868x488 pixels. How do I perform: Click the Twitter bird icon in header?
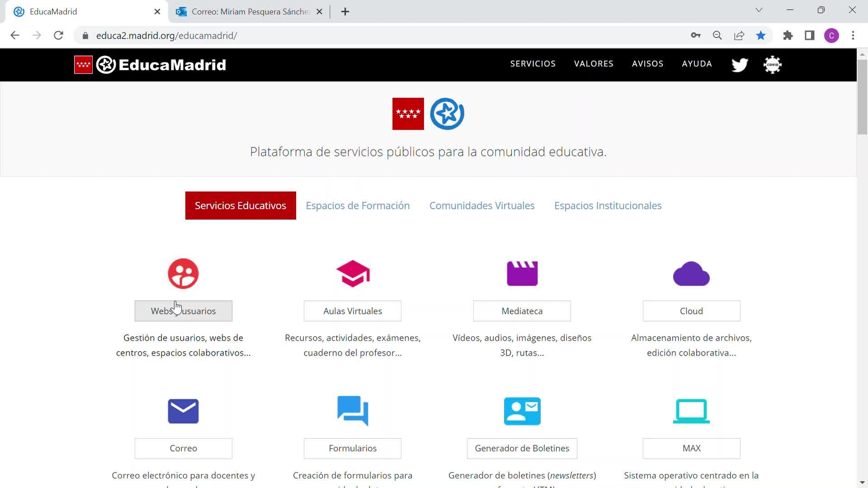pyautogui.click(x=740, y=65)
